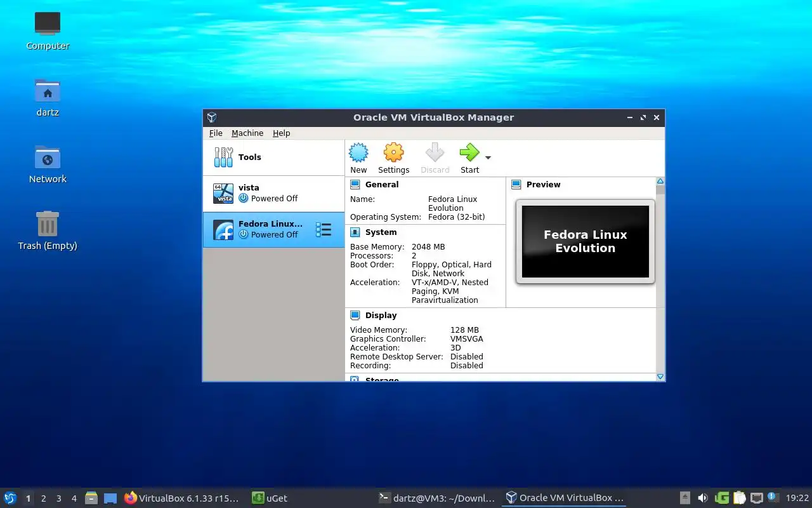Image resolution: width=812 pixels, height=508 pixels.
Task: Click the Fedora Linux Evolution preview thumbnail
Action: pyautogui.click(x=585, y=241)
